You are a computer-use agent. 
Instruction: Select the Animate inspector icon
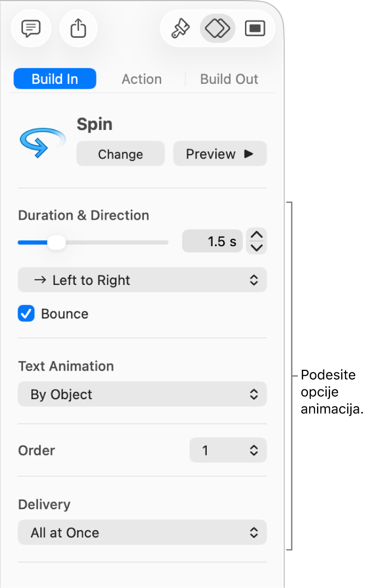(218, 28)
